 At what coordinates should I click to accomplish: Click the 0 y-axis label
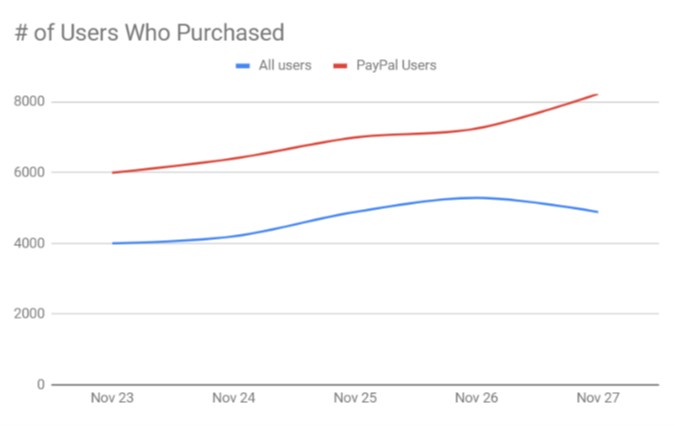point(41,385)
